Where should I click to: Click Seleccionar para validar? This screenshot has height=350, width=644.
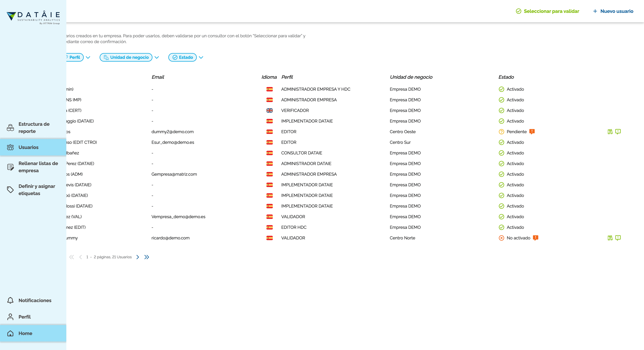coord(547,11)
